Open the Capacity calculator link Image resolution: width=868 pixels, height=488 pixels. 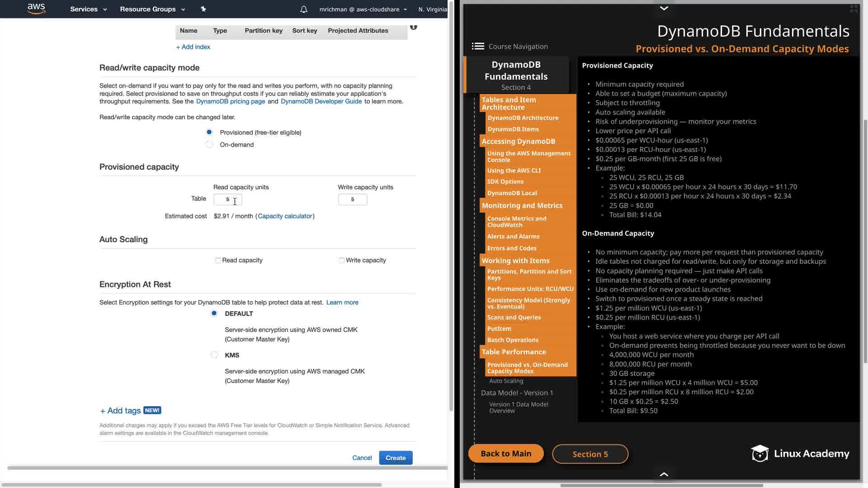click(x=285, y=216)
